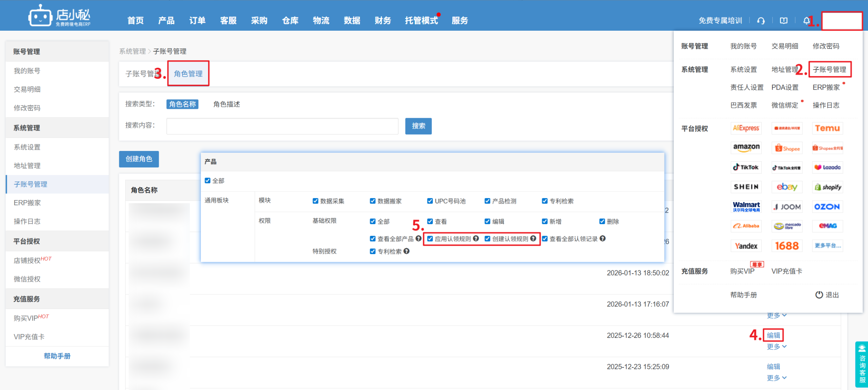
Task: Click the power icon to log out
Action: point(819,295)
